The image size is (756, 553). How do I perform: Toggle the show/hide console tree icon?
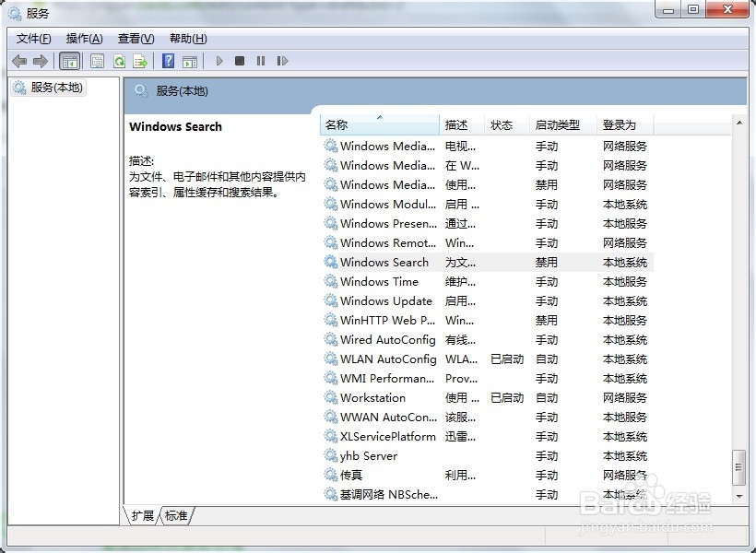pyautogui.click(x=69, y=61)
